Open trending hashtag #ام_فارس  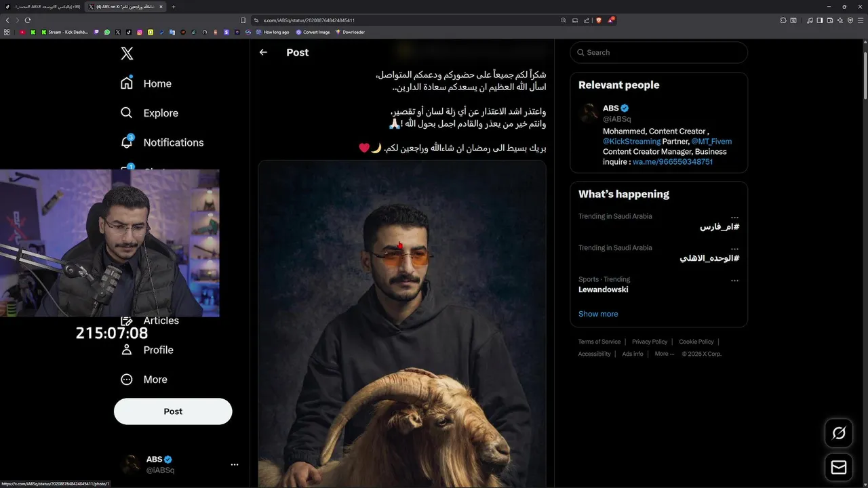click(x=719, y=227)
